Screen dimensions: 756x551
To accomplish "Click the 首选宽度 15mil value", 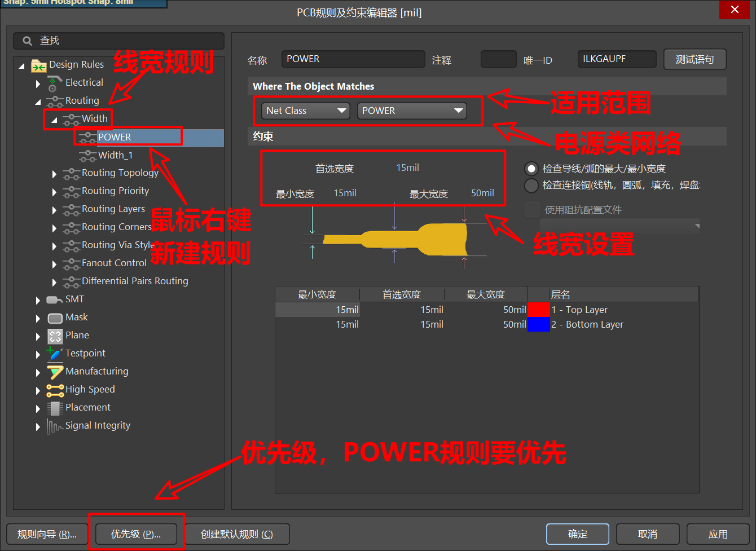I will pyautogui.click(x=407, y=167).
